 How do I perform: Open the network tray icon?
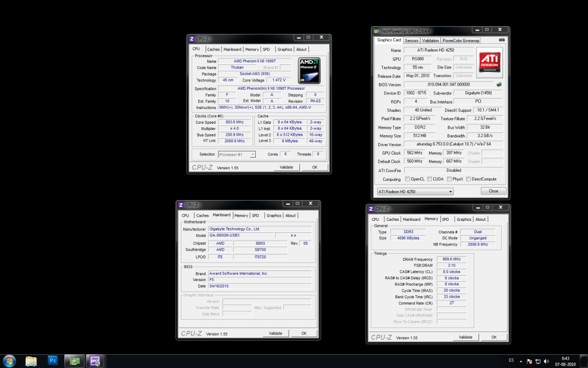538,361
